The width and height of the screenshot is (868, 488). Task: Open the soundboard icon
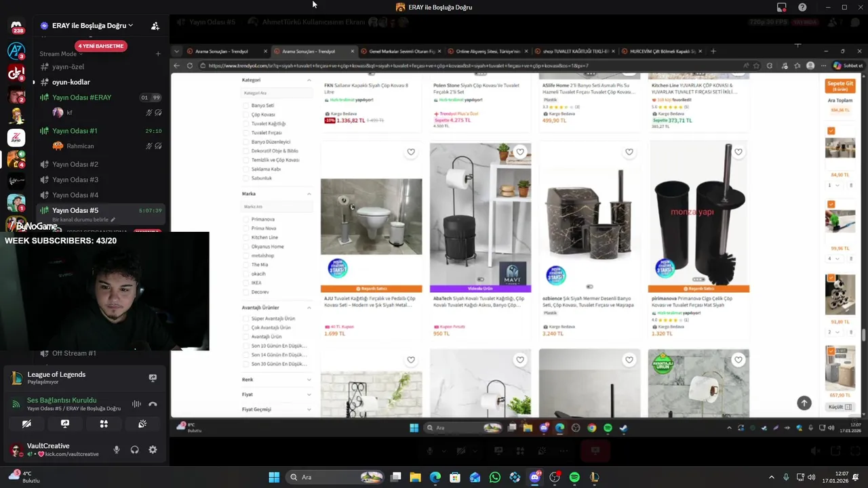coord(142,424)
